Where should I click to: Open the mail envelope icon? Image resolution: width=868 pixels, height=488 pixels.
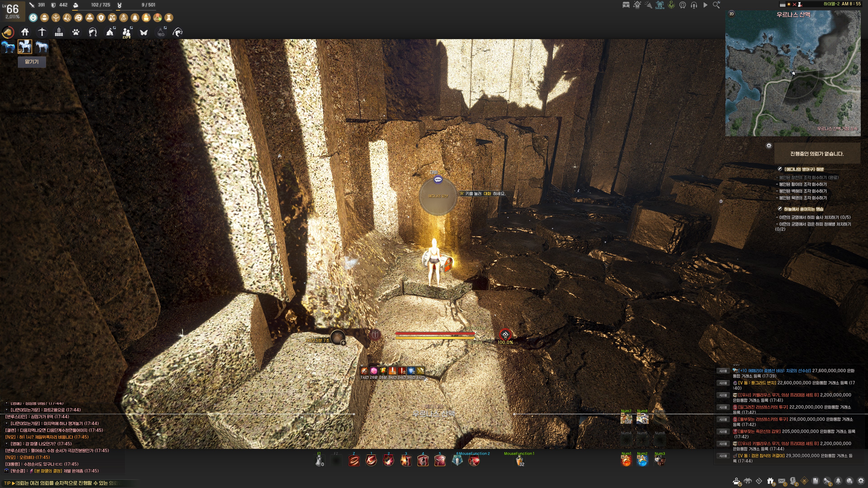point(782,481)
